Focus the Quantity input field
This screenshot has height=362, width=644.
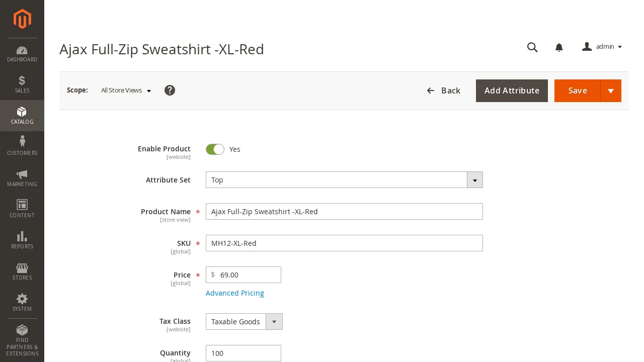pos(244,353)
